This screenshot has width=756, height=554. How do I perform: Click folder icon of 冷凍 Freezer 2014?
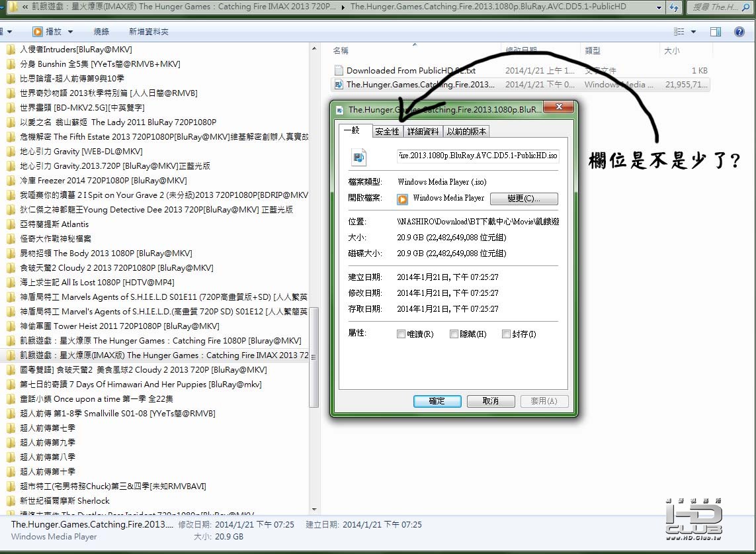pyautogui.click(x=11, y=181)
